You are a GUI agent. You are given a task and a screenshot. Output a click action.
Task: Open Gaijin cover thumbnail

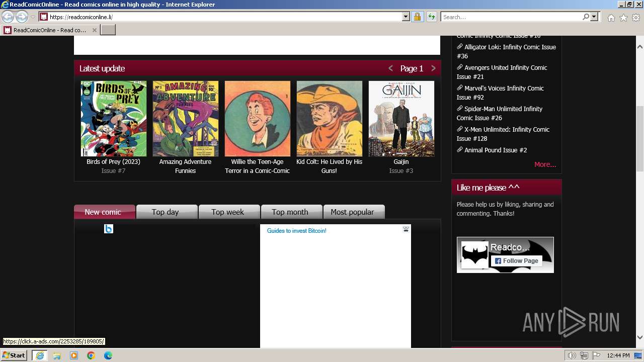pos(401,119)
